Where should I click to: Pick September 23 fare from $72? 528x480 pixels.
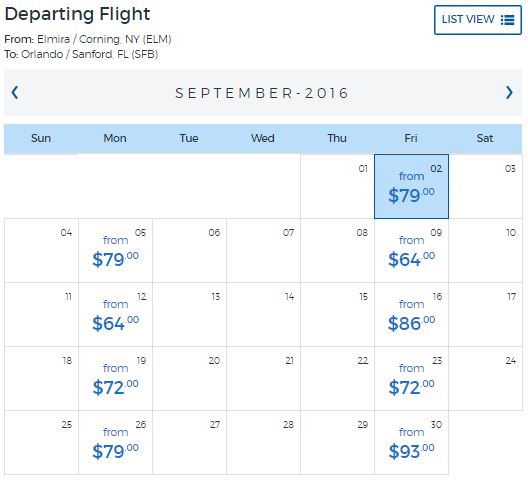tap(411, 379)
